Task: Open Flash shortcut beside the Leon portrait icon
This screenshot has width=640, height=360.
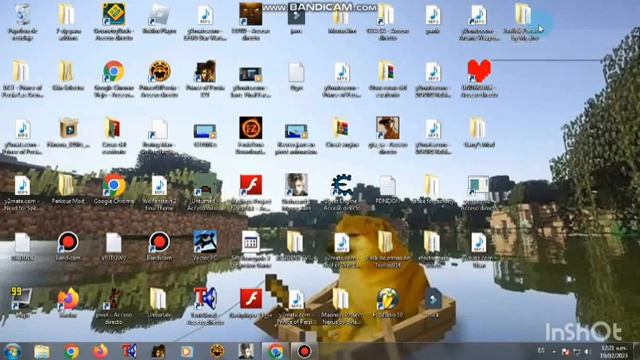Action: pyautogui.click(x=251, y=185)
